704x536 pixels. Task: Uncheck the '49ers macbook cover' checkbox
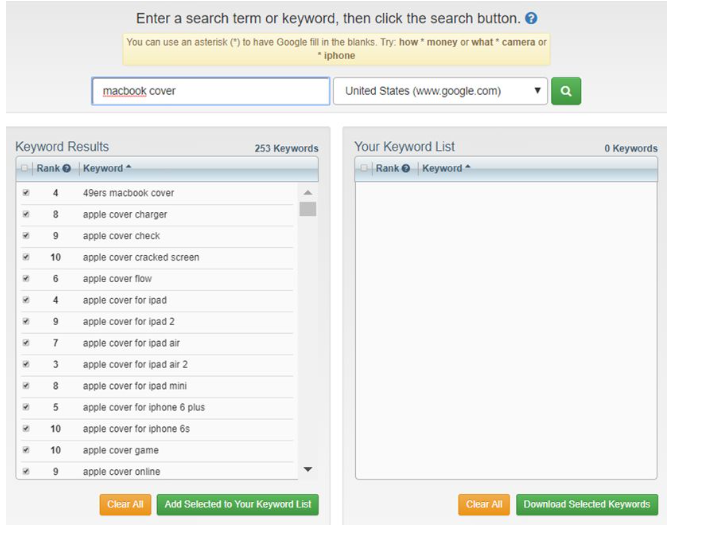coord(26,193)
